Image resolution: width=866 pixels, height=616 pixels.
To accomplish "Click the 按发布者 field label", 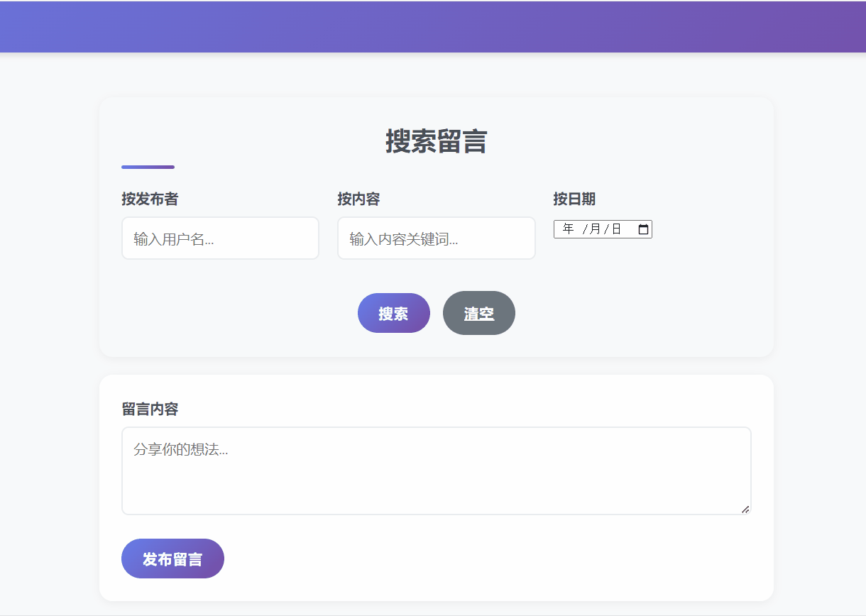I will [149, 199].
